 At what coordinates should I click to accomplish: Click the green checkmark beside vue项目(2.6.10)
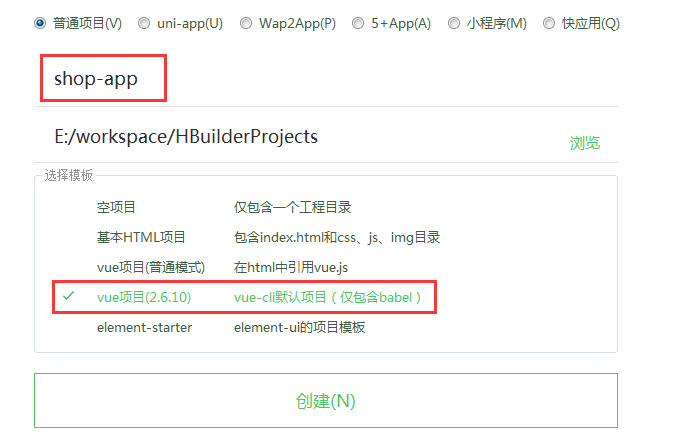(x=68, y=296)
